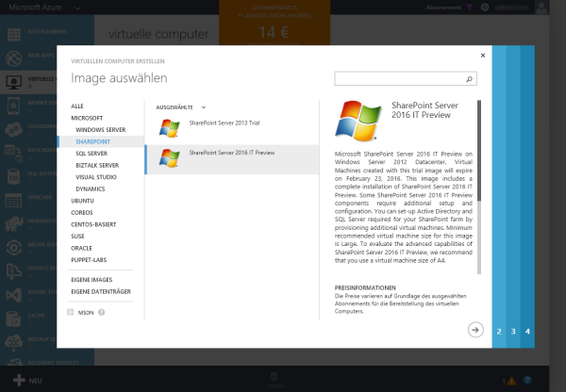Select the UBUNTU category

[82, 201]
